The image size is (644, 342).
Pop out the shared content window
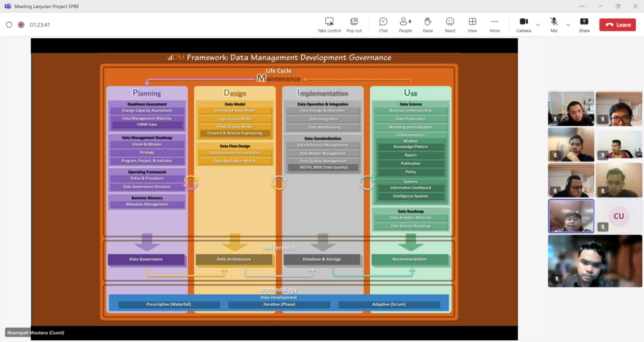pos(354,25)
